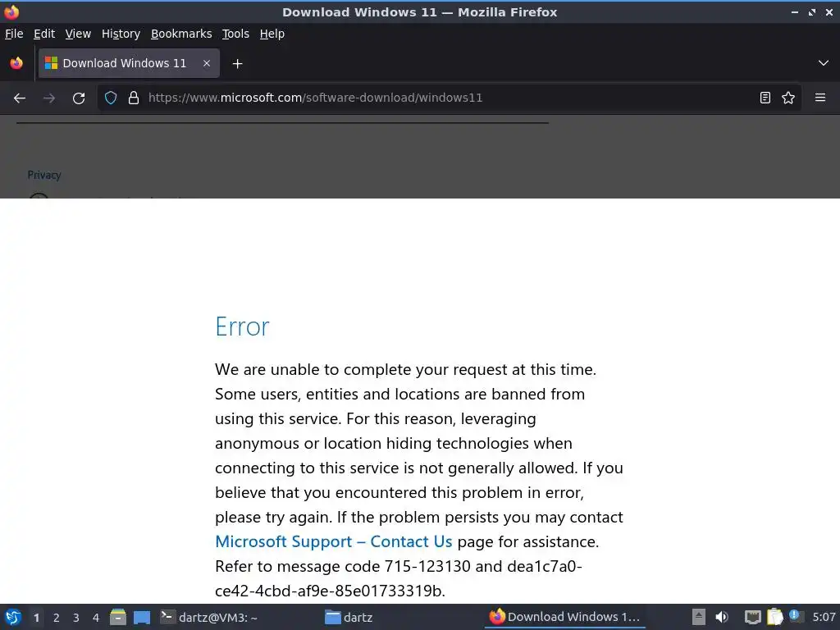
Task: Bookmark this page with the star
Action: pos(788,98)
